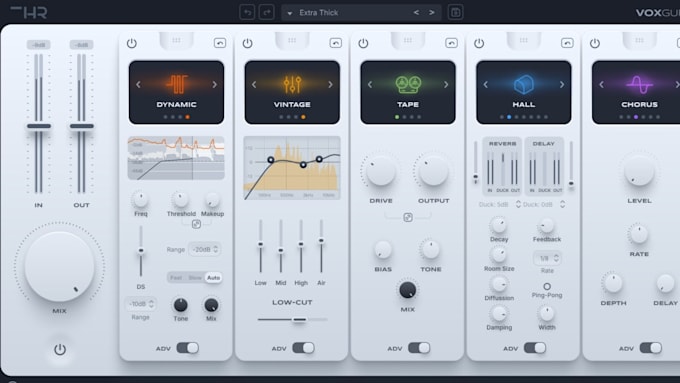Toggle the Tape module power button

363,43
